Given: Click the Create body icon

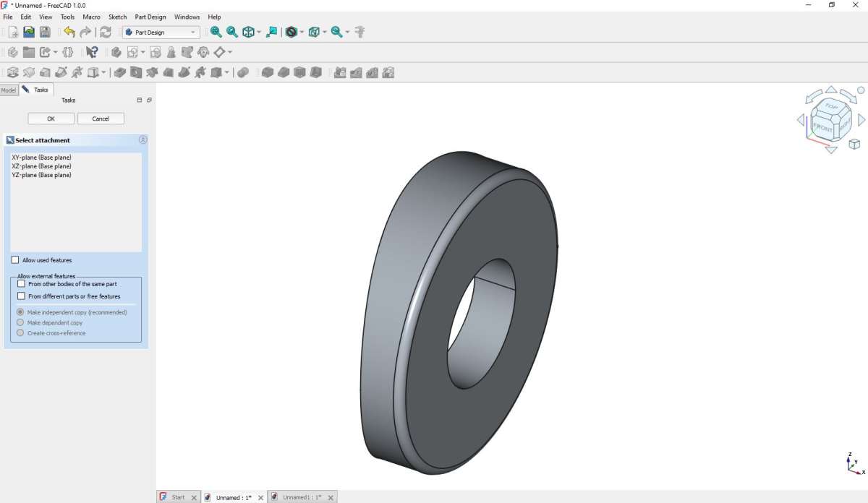Looking at the screenshot, I should [x=116, y=52].
